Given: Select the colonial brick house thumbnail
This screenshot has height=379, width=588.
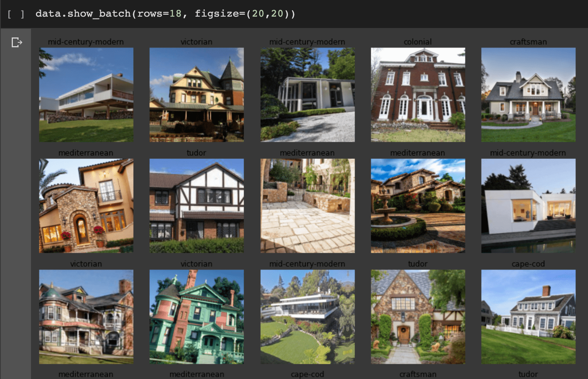Looking at the screenshot, I should pyautogui.click(x=418, y=95).
